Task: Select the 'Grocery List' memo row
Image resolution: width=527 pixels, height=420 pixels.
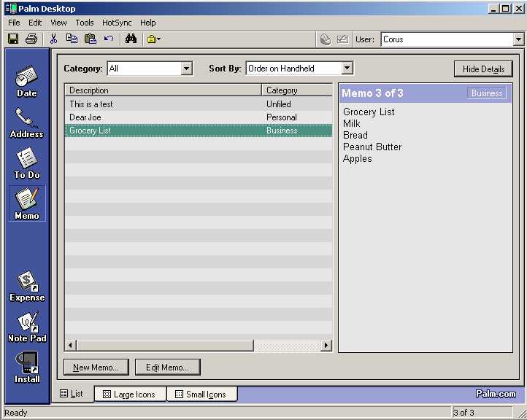Action: (199, 131)
